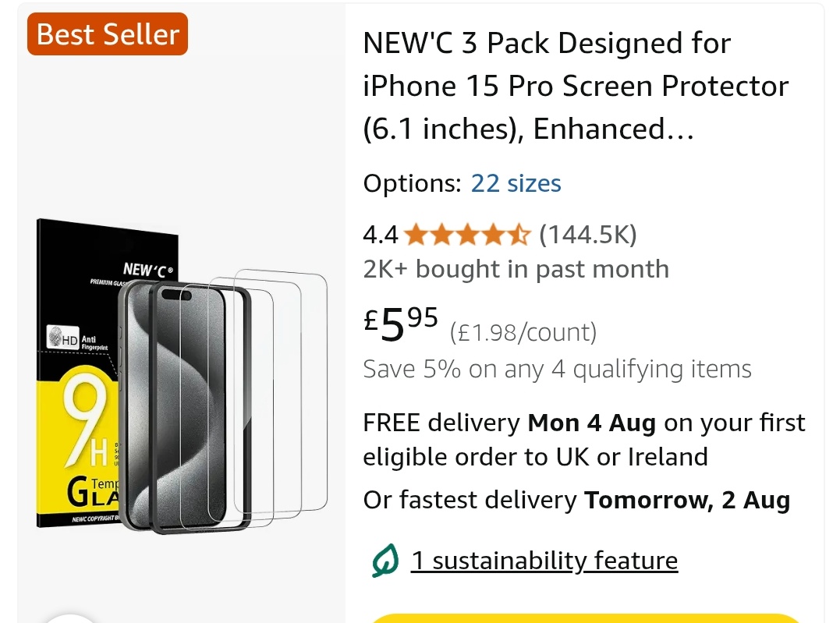Click the 2K+ bought in past month text
This screenshot has width=840, height=623.
516,269
